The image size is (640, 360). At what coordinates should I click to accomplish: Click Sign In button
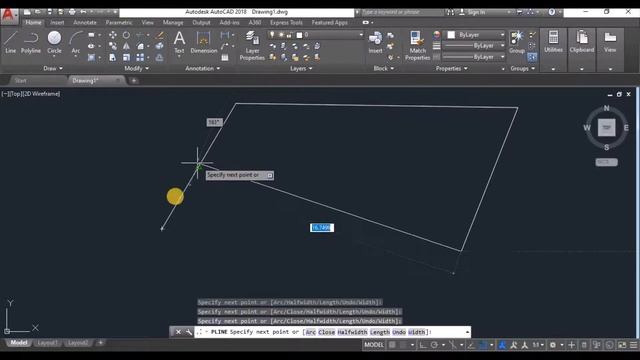tap(473, 12)
